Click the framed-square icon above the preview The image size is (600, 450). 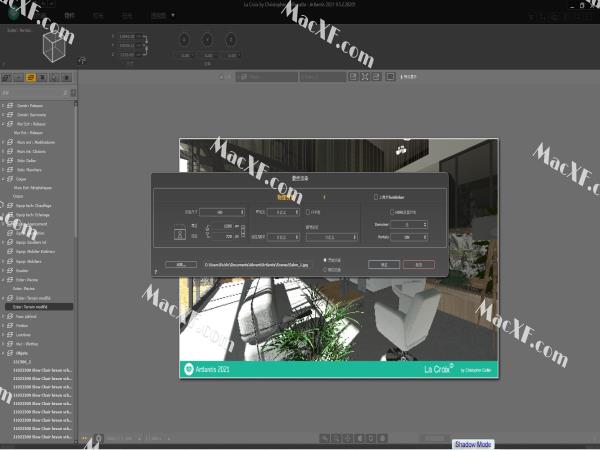(x=390, y=77)
